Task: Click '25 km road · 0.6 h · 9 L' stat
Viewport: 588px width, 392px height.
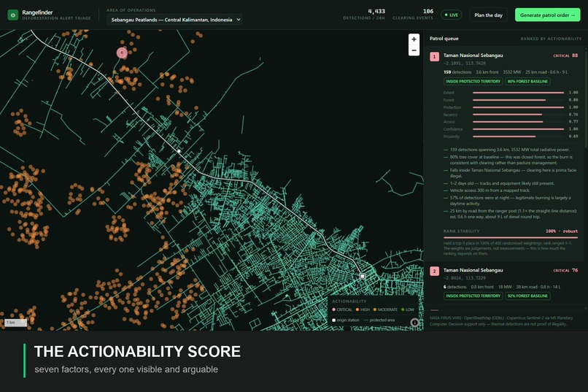Action: (x=546, y=72)
